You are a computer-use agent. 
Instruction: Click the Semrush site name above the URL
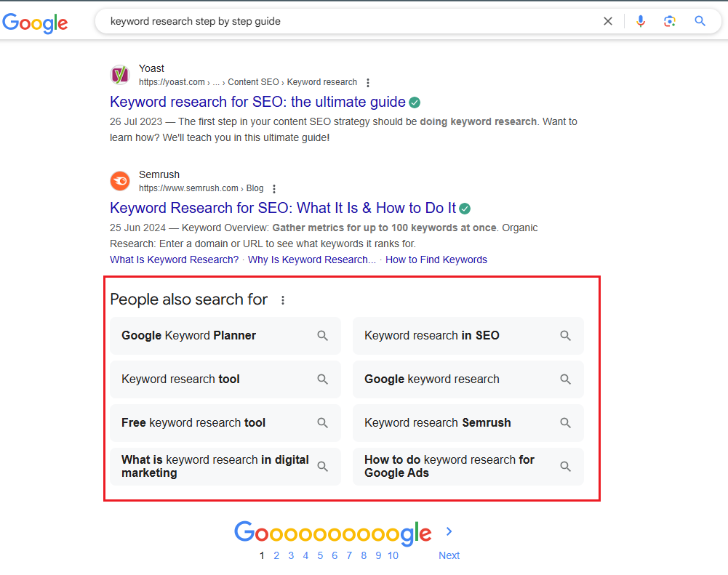click(x=159, y=174)
